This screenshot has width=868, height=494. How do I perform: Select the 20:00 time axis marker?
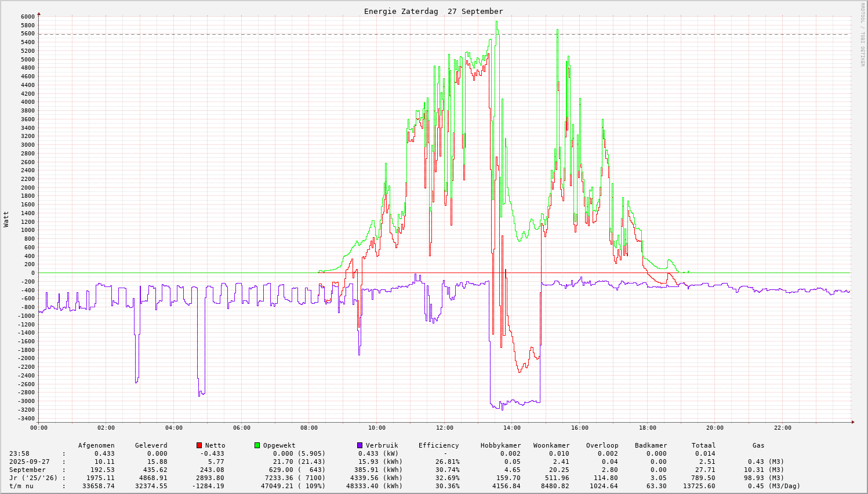pos(715,428)
